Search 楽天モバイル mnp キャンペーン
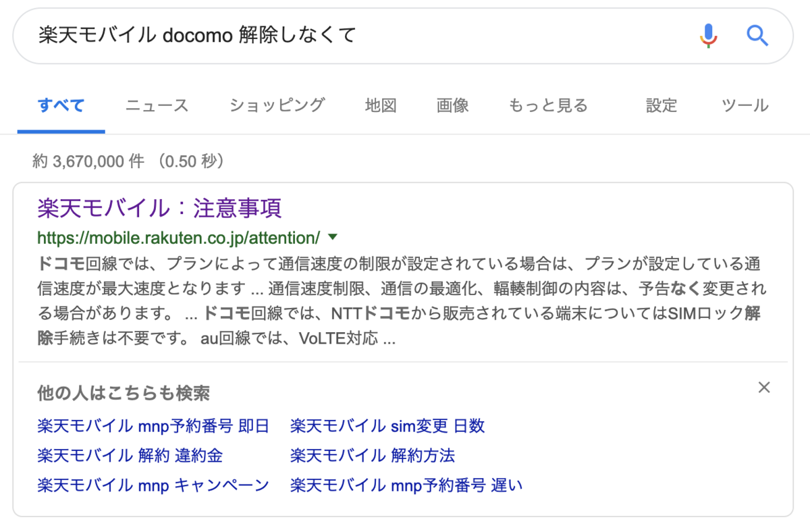 point(153,485)
